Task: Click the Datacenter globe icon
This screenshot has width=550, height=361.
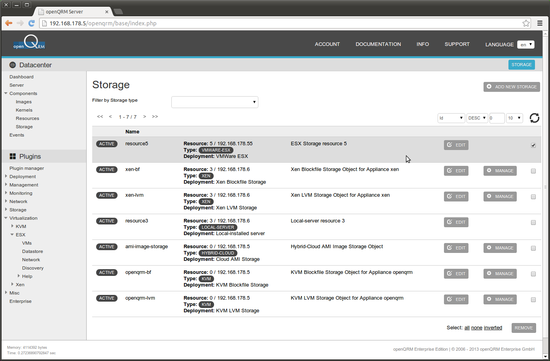Action: click(13, 65)
